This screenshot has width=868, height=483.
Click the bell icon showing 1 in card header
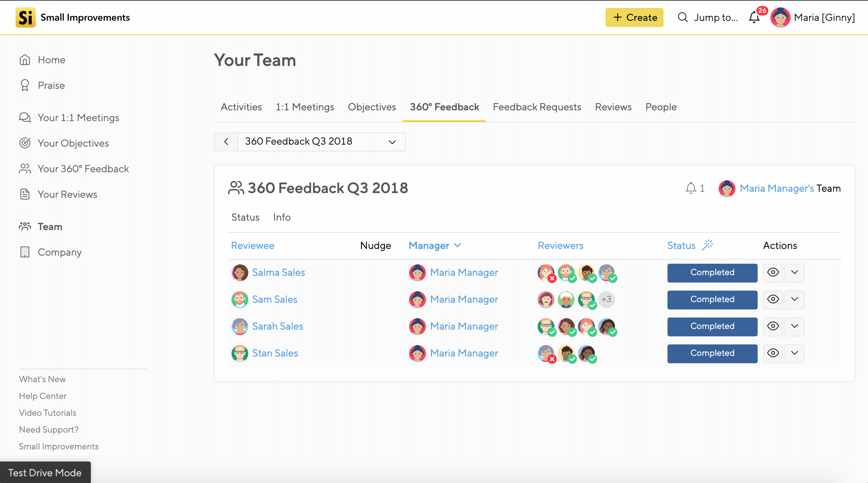[691, 188]
